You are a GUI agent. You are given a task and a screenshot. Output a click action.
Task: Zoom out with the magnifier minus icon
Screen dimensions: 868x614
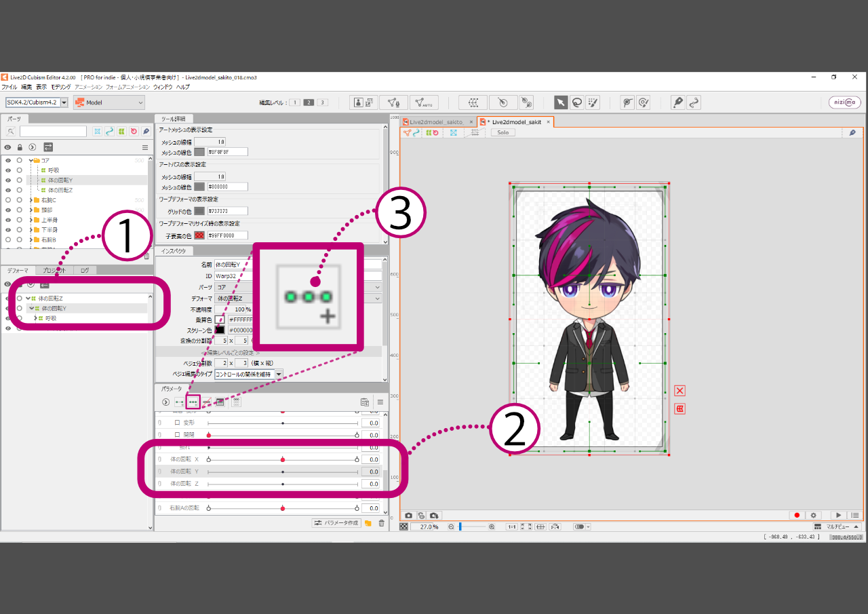[451, 526]
